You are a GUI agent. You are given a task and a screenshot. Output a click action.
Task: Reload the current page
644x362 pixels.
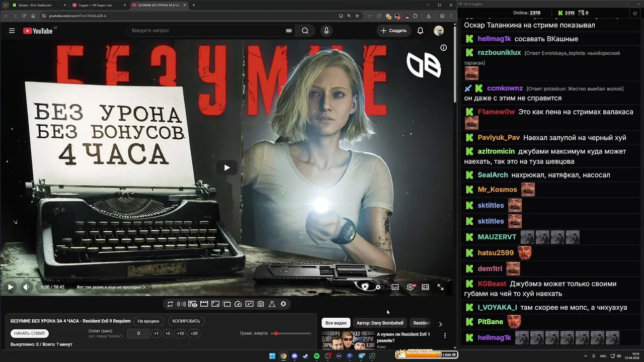[23, 16]
